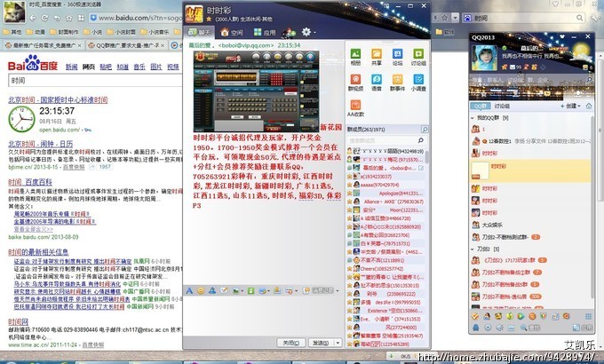Screen dimensions: 604x364
Task: Open 北京时间 - 国家授时中心标准时间 link
Action: tap(58, 99)
